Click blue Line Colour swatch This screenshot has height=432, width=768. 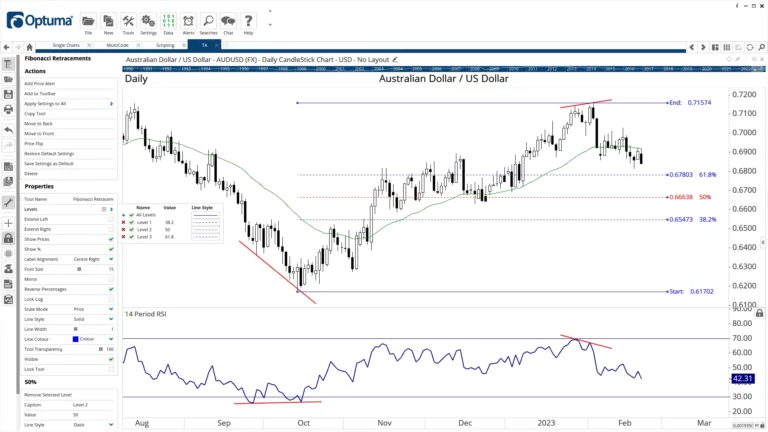click(75, 339)
